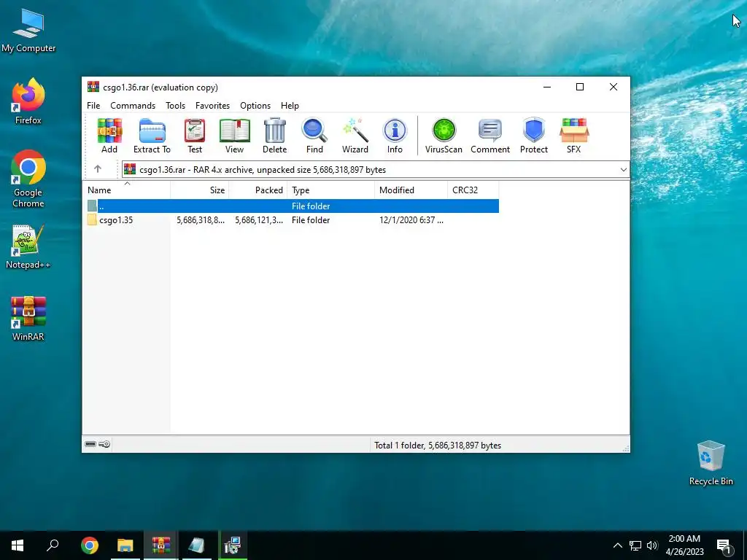Open the taskbar search magnifier
Viewport: 747px width, 560px height.
pos(53,545)
